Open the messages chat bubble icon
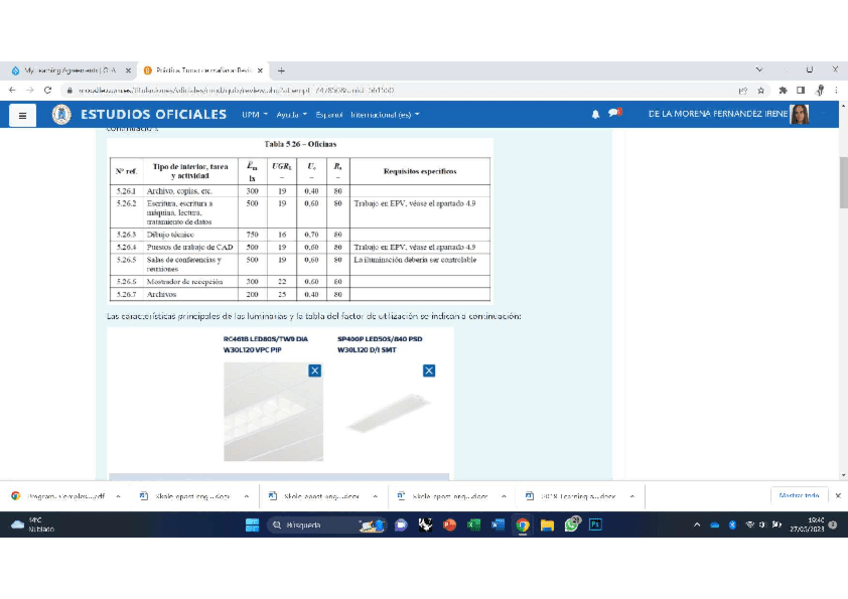Screen dimensions: 848x599 tap(614, 113)
